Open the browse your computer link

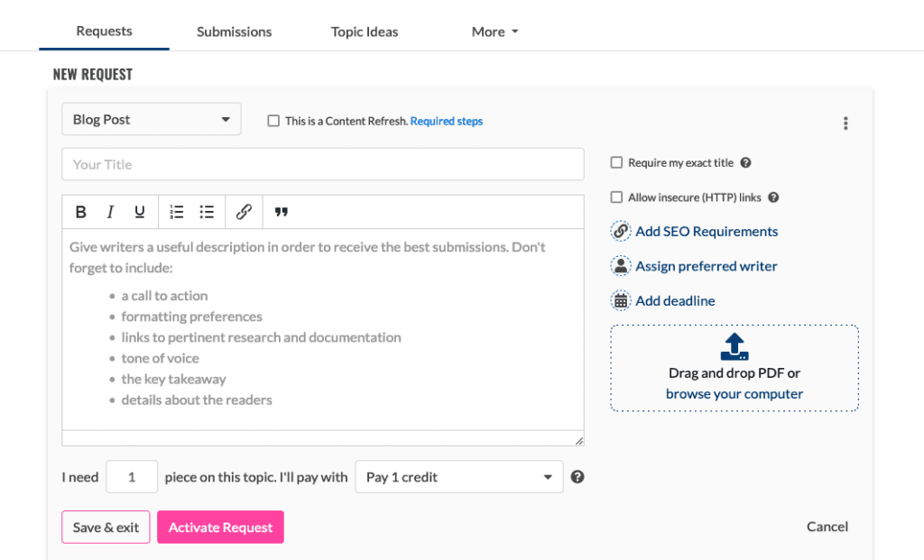[735, 394]
